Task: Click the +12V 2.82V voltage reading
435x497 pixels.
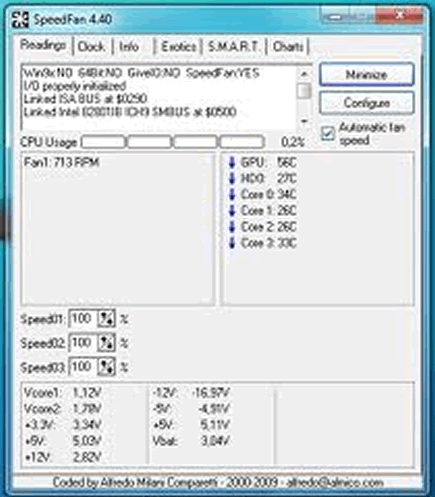Action: tap(62, 457)
